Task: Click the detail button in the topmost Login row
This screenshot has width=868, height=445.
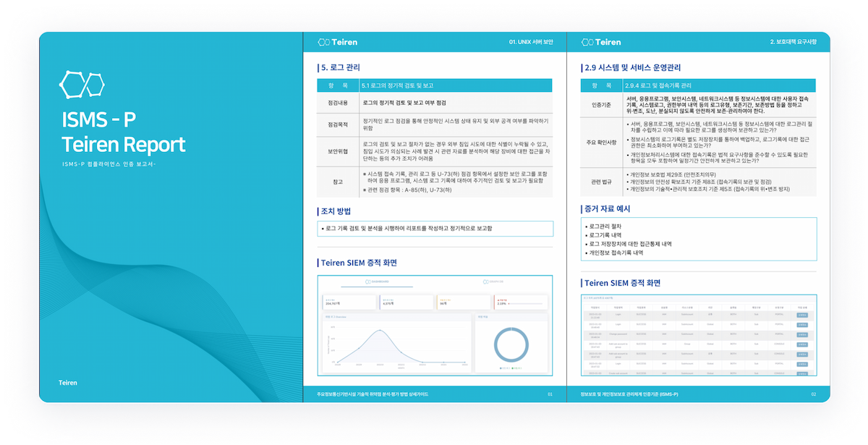Action: pos(802,315)
